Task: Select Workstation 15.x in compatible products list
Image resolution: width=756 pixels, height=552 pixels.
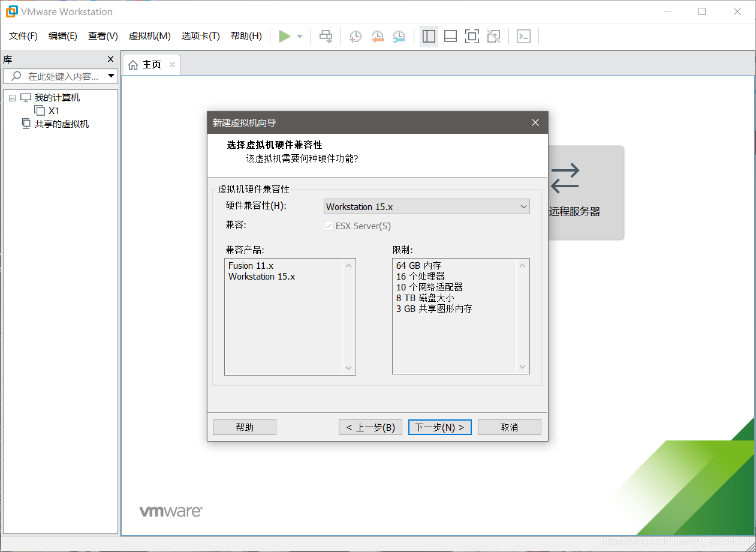Action: (262, 277)
